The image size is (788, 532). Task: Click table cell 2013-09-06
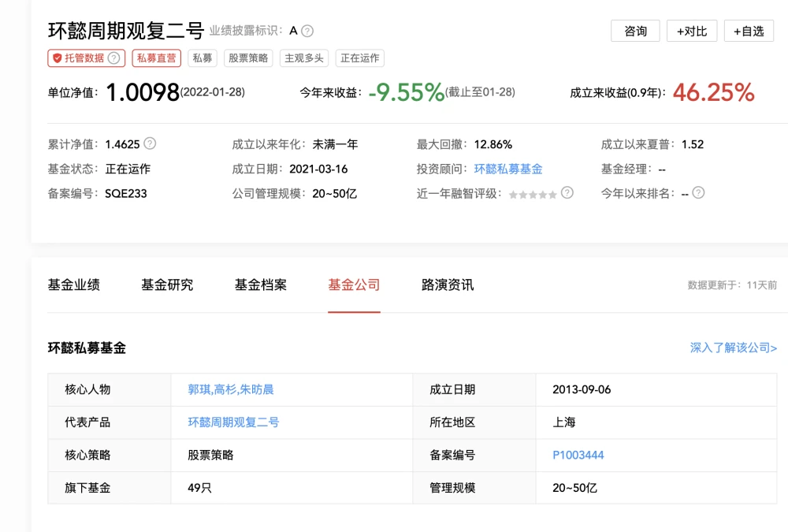(x=582, y=389)
